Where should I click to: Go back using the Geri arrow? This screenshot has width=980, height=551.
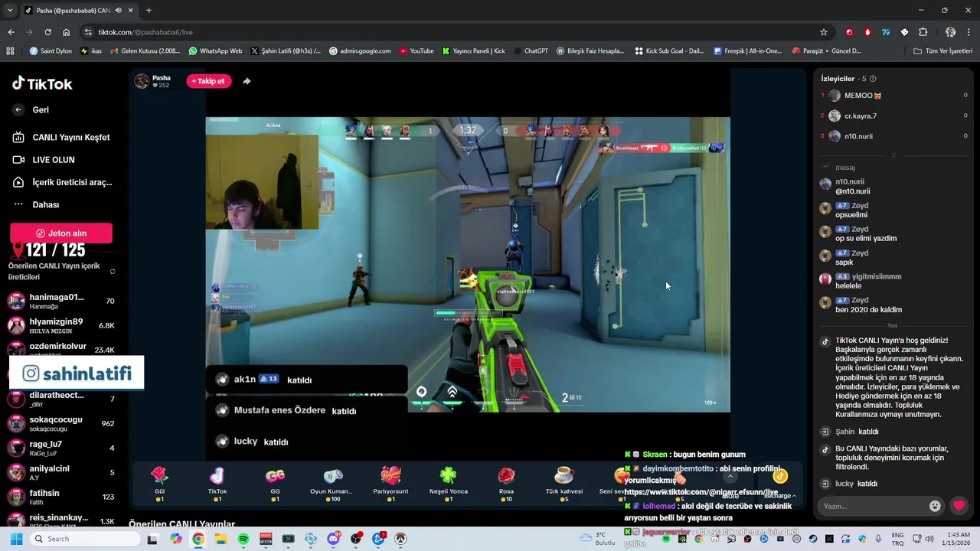(18, 109)
